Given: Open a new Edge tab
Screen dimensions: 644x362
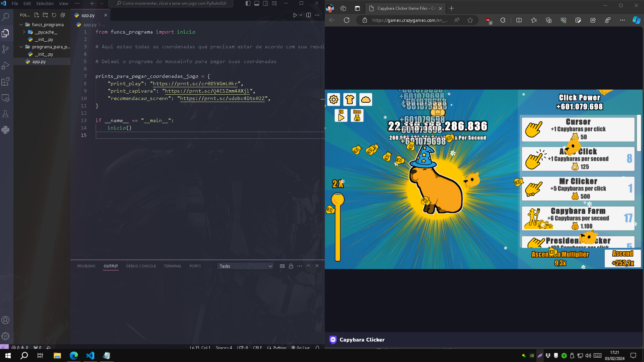Looking at the screenshot, I should coord(451,8).
